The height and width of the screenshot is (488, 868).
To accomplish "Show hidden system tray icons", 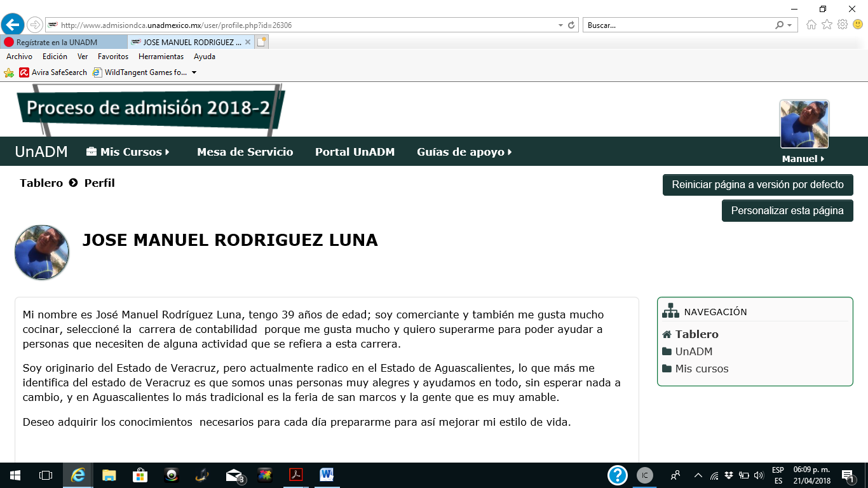I will click(698, 475).
